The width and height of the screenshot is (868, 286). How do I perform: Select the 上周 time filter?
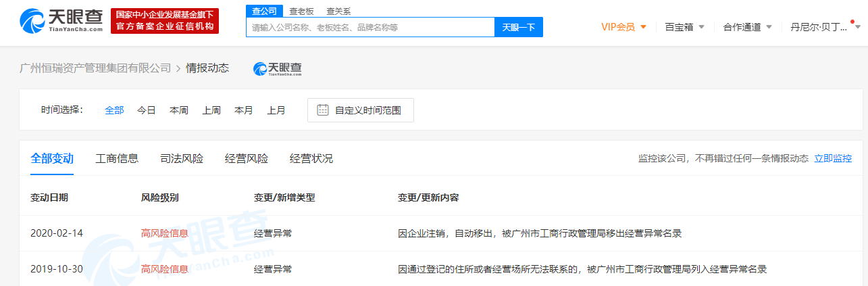[211, 110]
